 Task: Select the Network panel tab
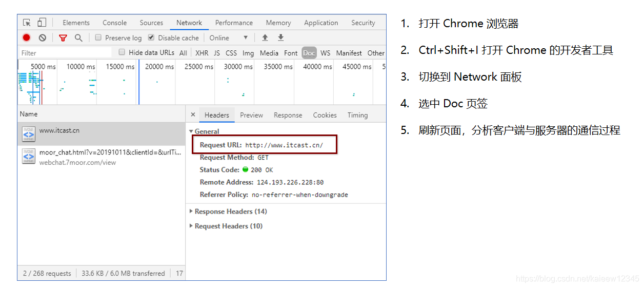[x=189, y=23]
